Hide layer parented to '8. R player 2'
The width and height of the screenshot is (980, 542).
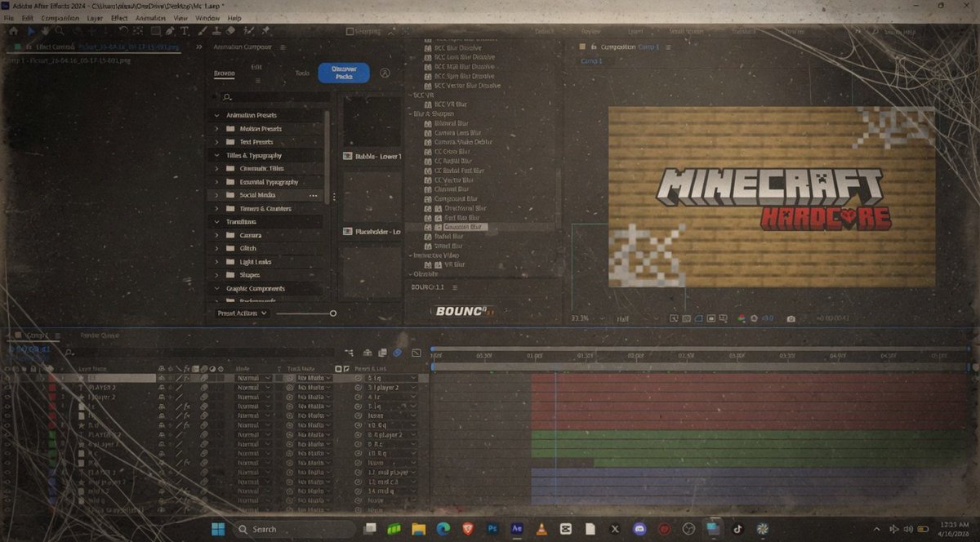coord(8,435)
